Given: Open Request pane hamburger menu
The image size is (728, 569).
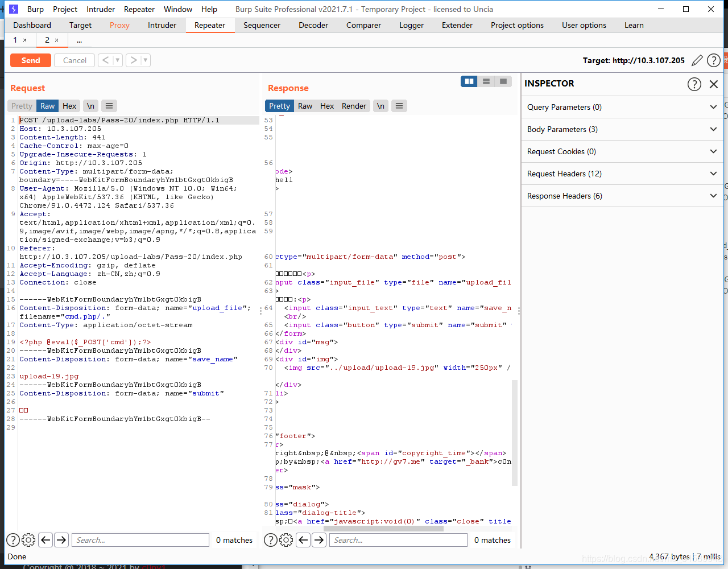Looking at the screenshot, I should point(109,106).
